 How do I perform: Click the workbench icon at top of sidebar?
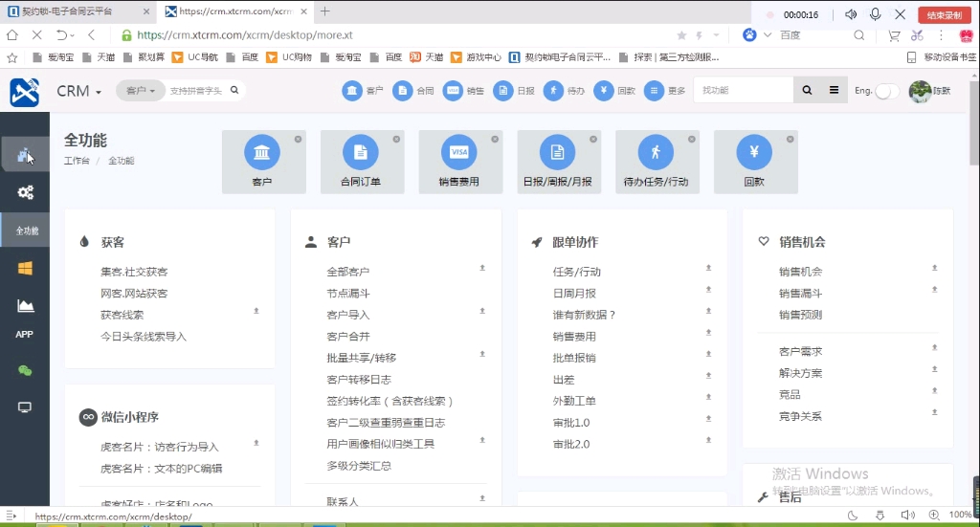pyautogui.click(x=25, y=154)
